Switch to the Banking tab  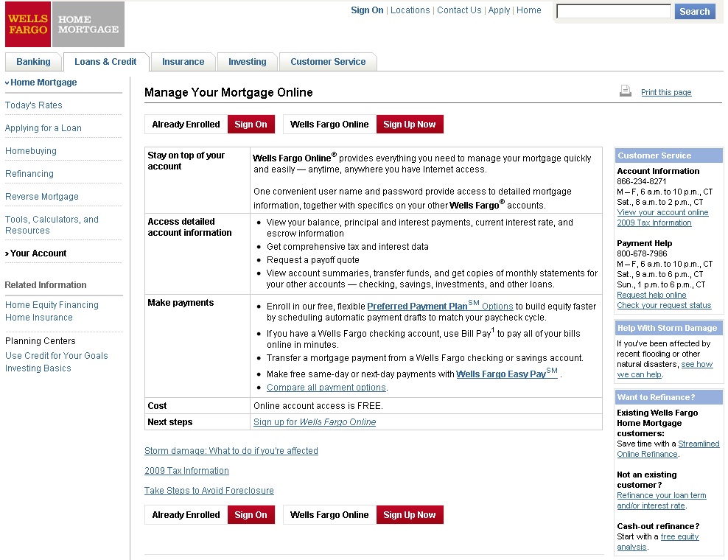pyautogui.click(x=33, y=62)
